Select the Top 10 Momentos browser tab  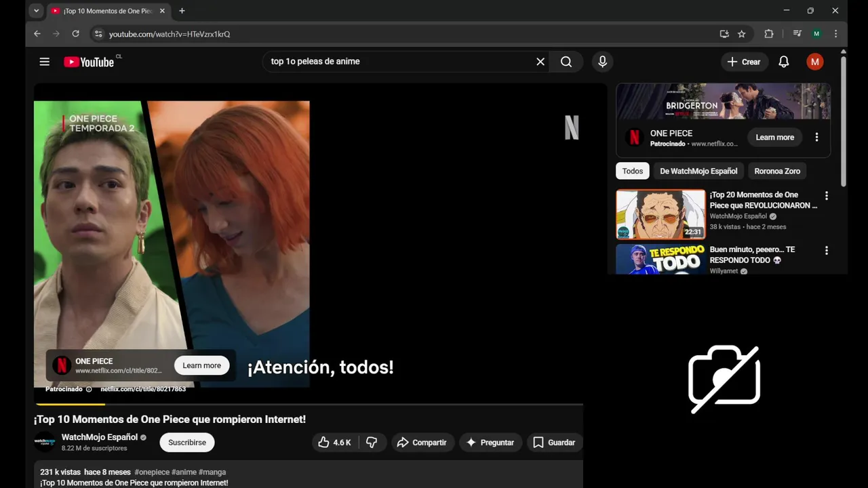(108, 11)
